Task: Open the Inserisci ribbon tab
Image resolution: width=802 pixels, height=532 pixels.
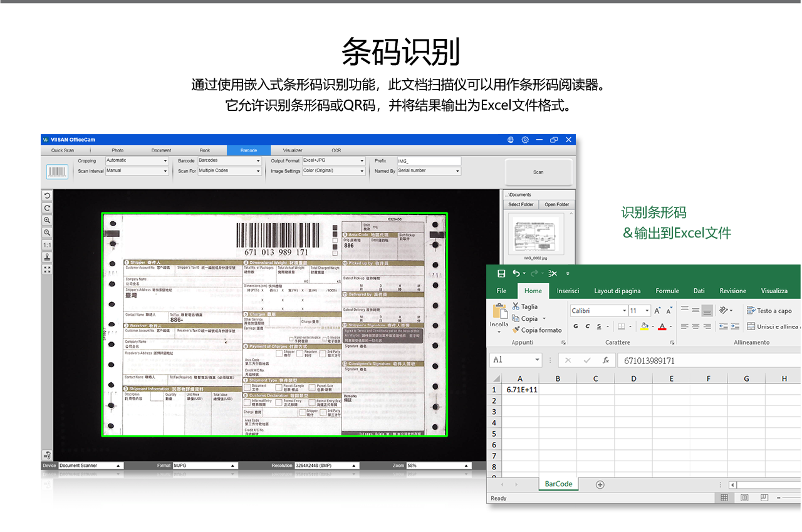Action: [x=568, y=291]
